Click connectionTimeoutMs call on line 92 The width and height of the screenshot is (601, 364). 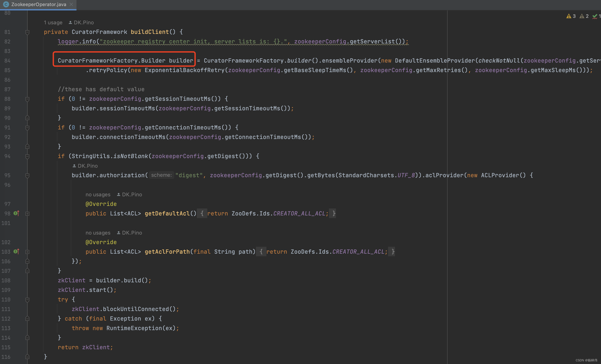coord(133,137)
